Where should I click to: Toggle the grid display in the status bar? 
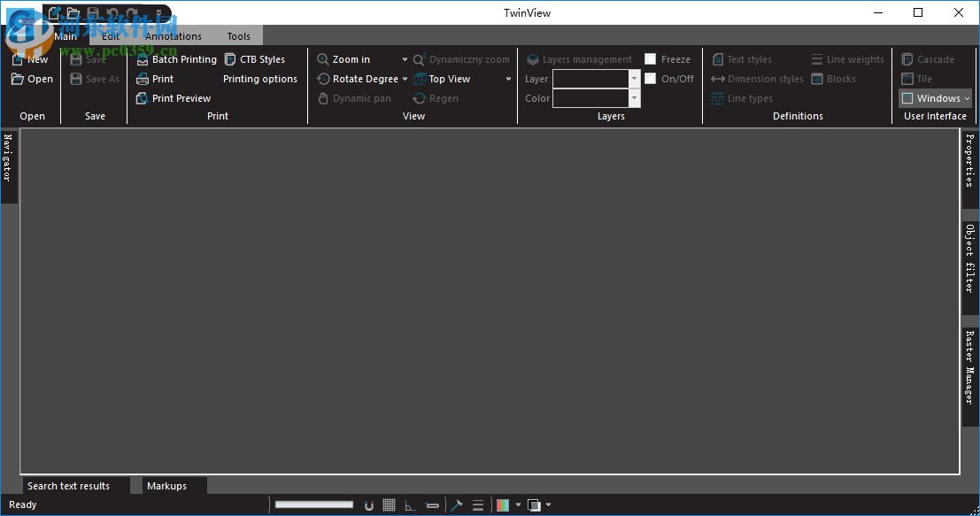389,504
